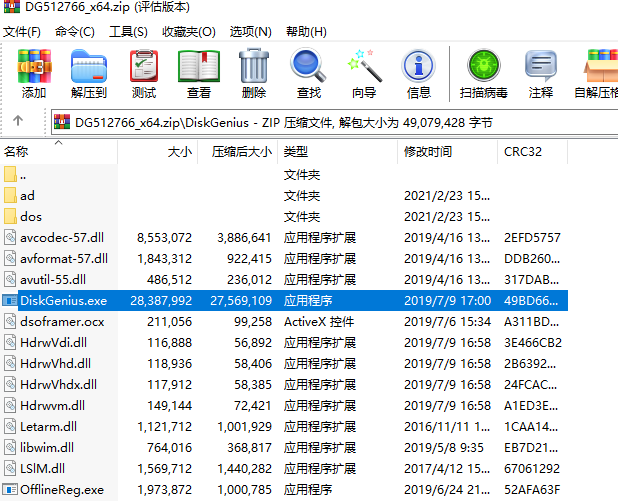
Task: Click the libwim.dll file icon
Action: click(10, 447)
